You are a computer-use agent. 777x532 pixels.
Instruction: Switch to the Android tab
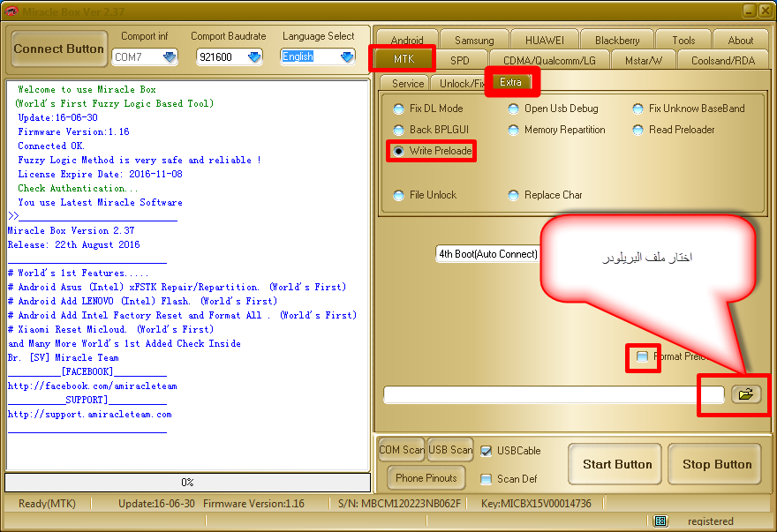coord(407,40)
